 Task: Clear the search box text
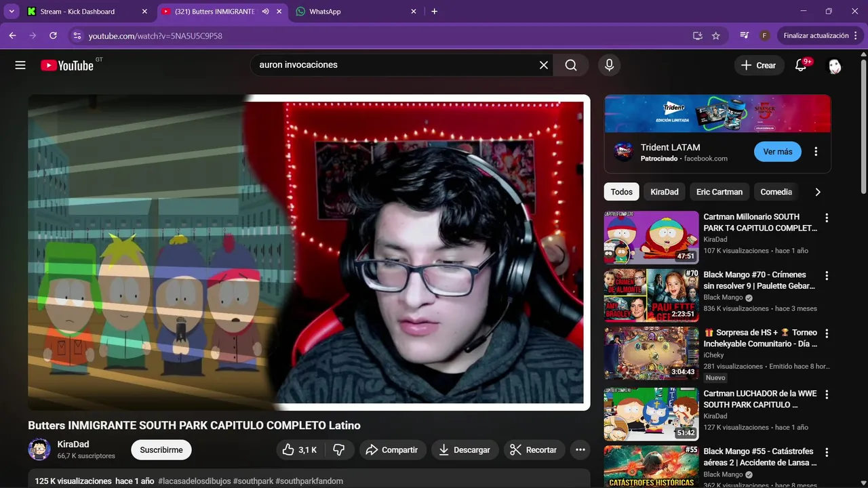pyautogui.click(x=544, y=65)
